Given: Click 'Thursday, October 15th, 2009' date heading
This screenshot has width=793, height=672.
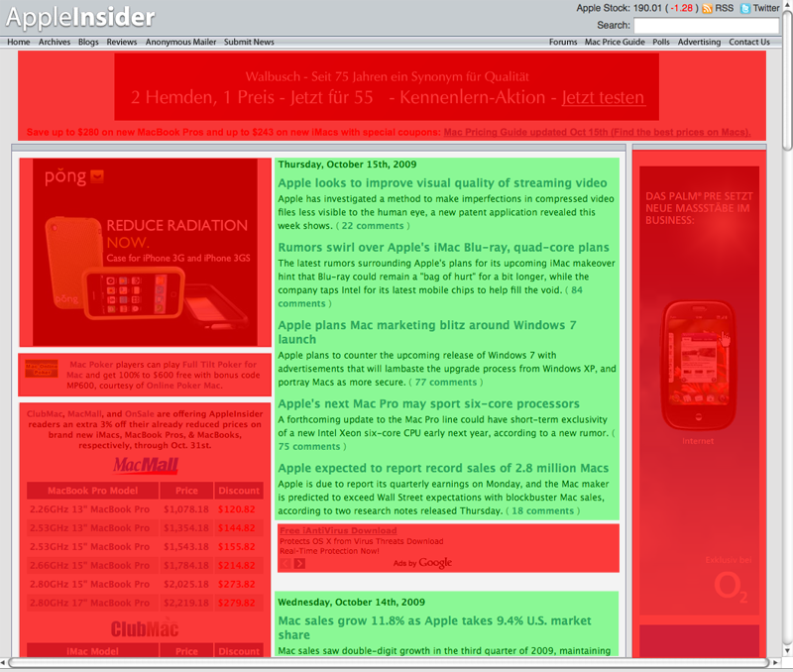Looking at the screenshot, I should pyautogui.click(x=348, y=165).
